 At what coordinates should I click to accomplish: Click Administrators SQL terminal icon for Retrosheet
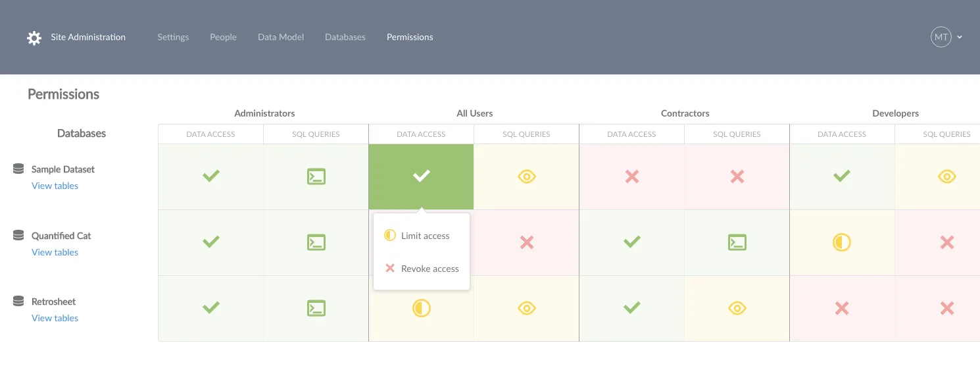[316, 308]
